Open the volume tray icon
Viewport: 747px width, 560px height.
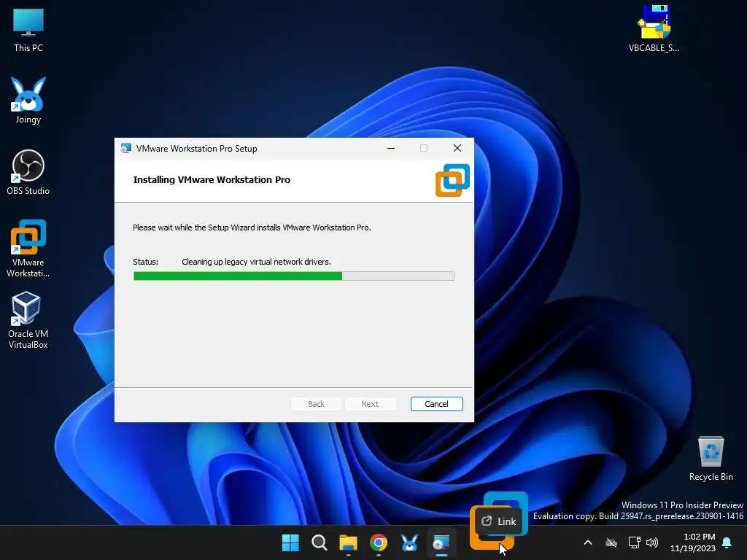pos(652,542)
